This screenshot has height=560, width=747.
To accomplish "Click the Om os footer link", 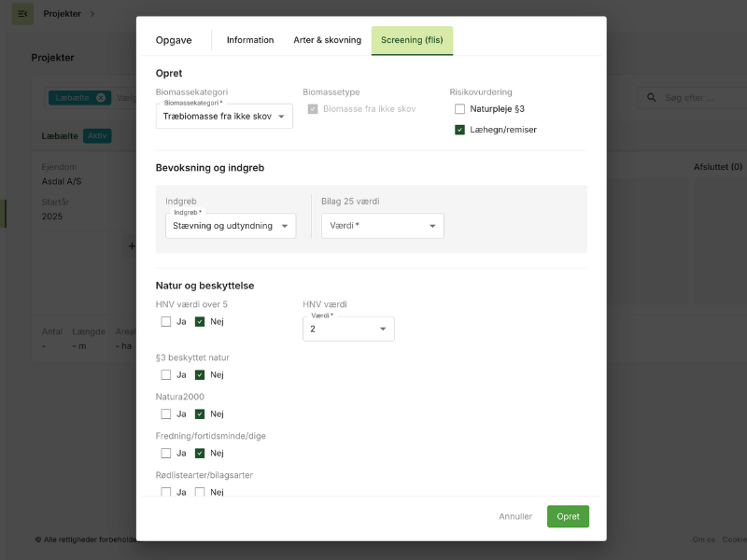I will (704, 539).
